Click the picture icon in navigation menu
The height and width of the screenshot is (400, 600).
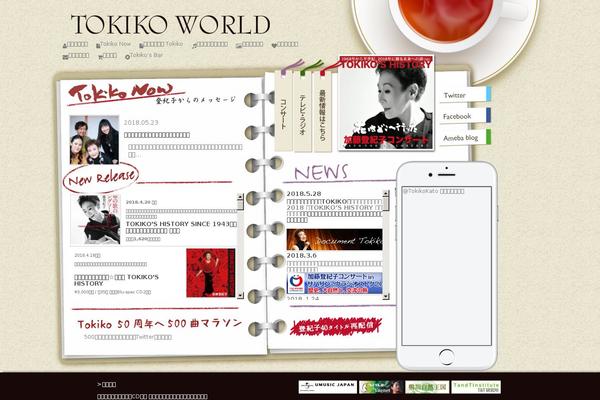click(x=239, y=46)
